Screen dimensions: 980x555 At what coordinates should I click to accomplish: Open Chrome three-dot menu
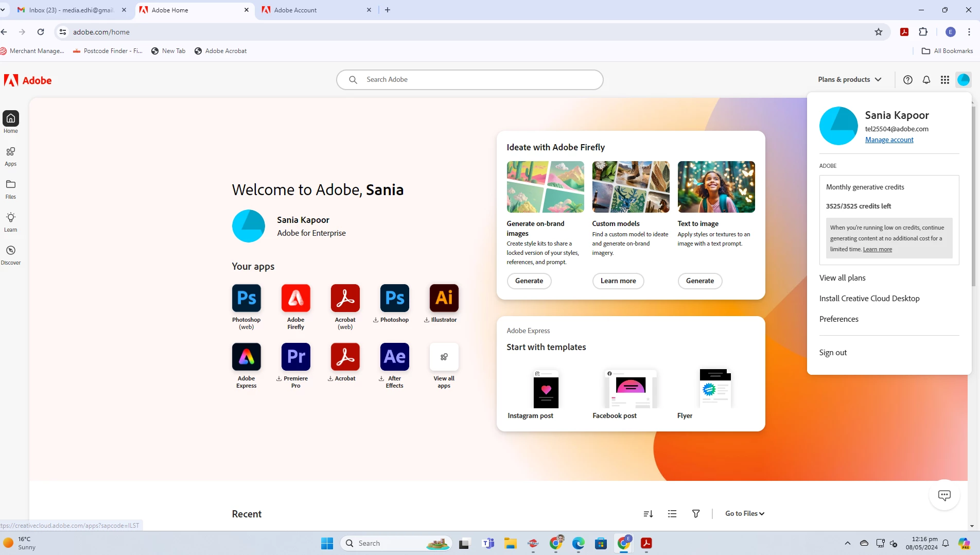[x=969, y=32]
